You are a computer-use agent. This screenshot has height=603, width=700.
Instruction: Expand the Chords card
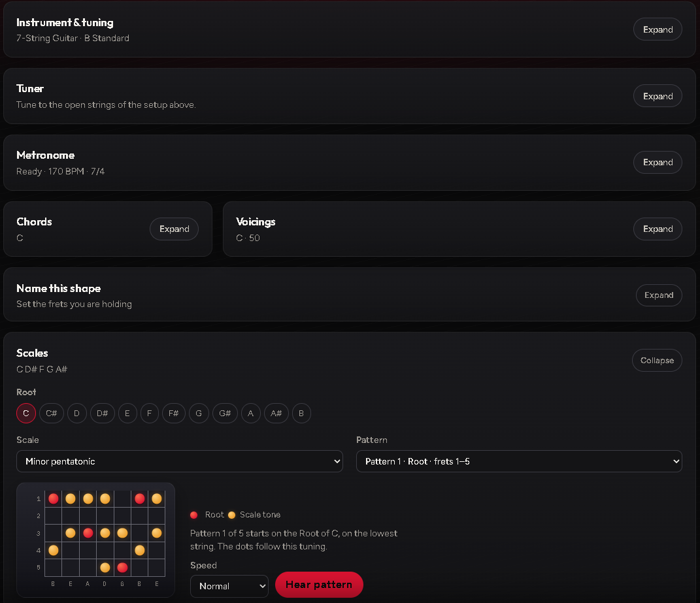point(174,229)
